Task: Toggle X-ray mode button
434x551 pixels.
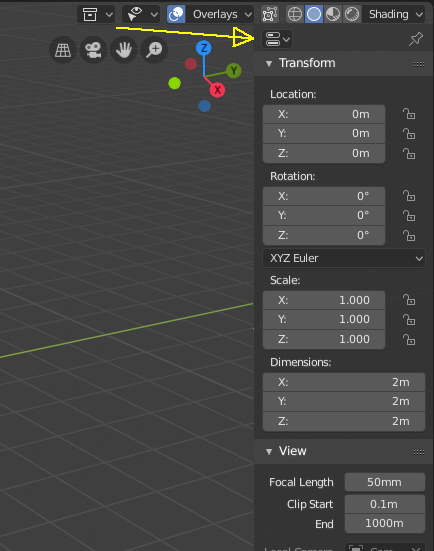Action: [270, 14]
